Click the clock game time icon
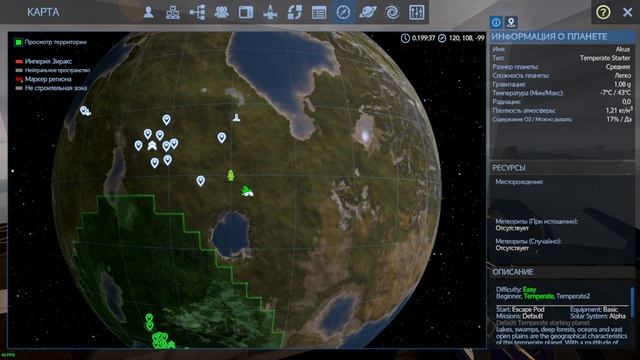This screenshot has height=360, width=640. point(405,38)
